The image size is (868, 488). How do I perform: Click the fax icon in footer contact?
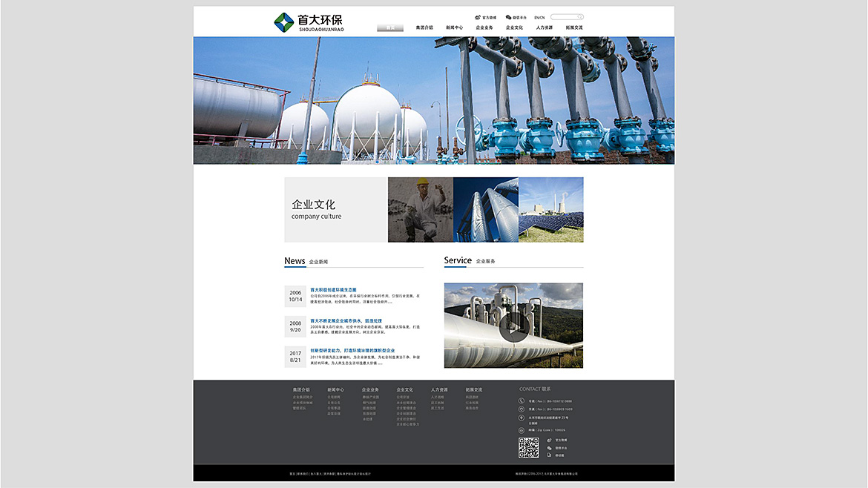tap(522, 409)
